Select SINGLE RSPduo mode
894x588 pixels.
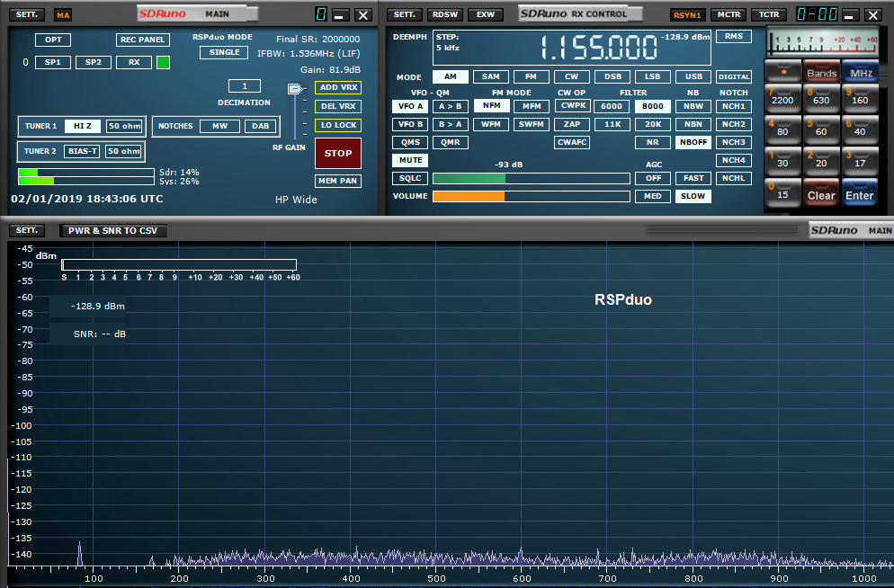tap(224, 52)
